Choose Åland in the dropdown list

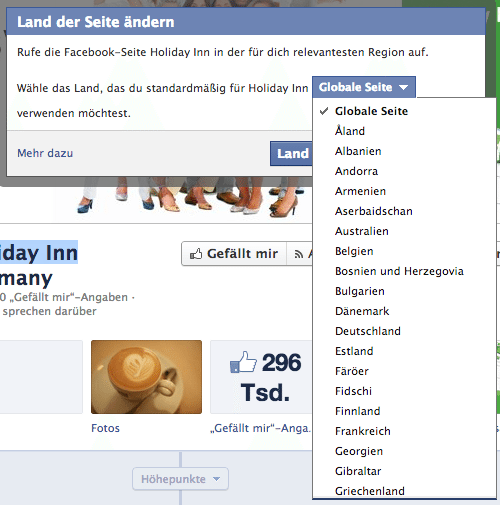[350, 131]
